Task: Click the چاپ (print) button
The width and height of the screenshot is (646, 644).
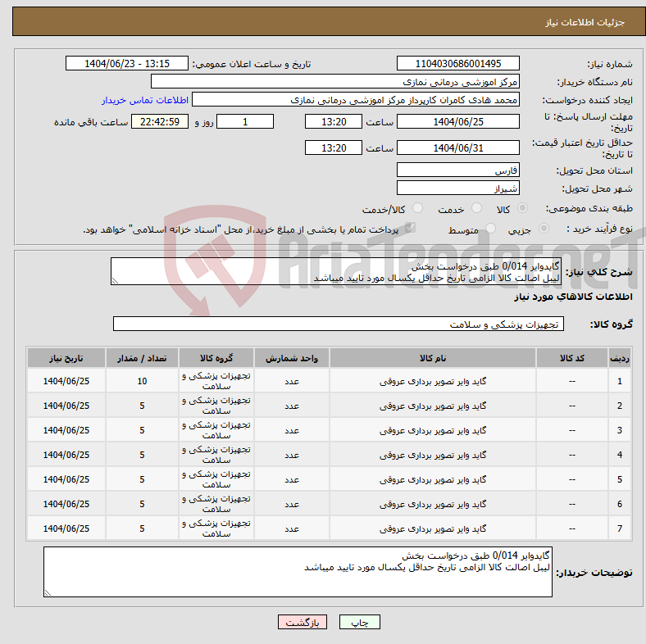Action: [x=359, y=622]
